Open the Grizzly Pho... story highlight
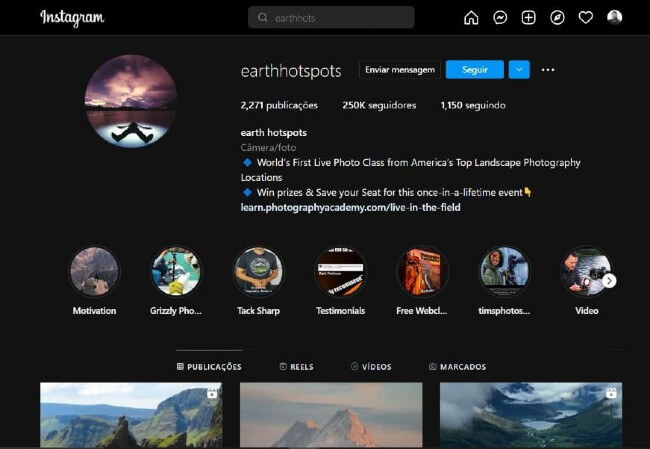 coord(176,271)
